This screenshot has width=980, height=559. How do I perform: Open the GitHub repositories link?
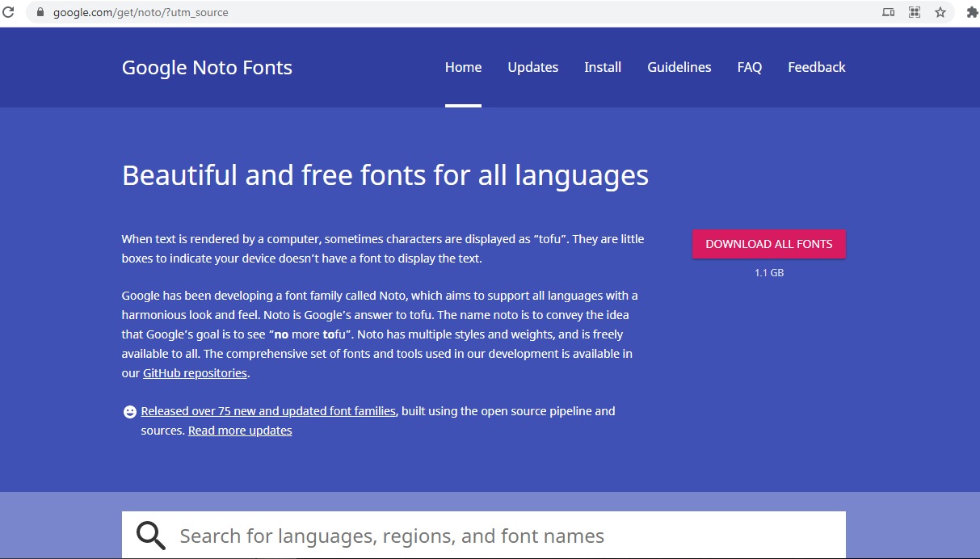tap(195, 373)
